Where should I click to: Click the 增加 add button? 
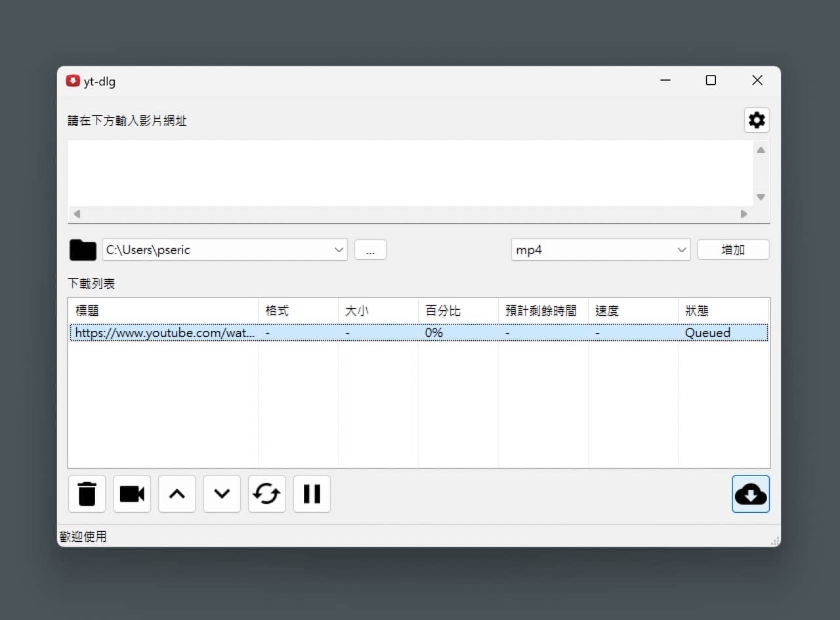click(x=733, y=250)
